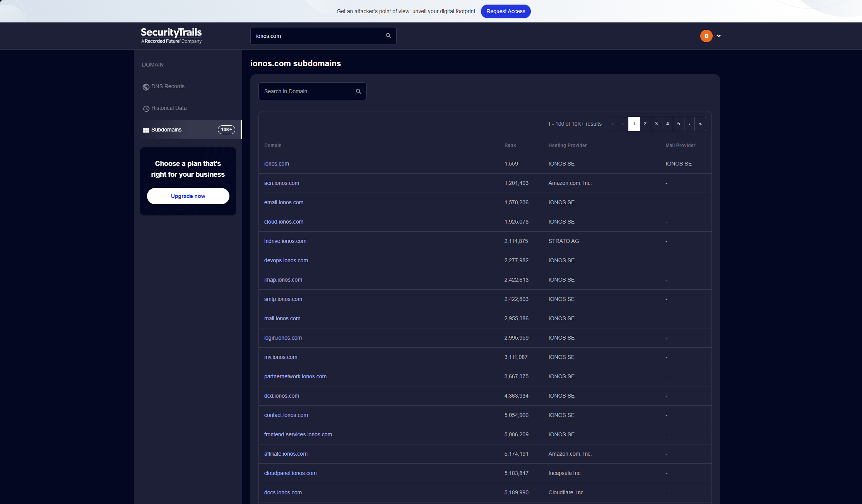
Task: Open the frontend-services.ionos.com link
Action: point(298,434)
